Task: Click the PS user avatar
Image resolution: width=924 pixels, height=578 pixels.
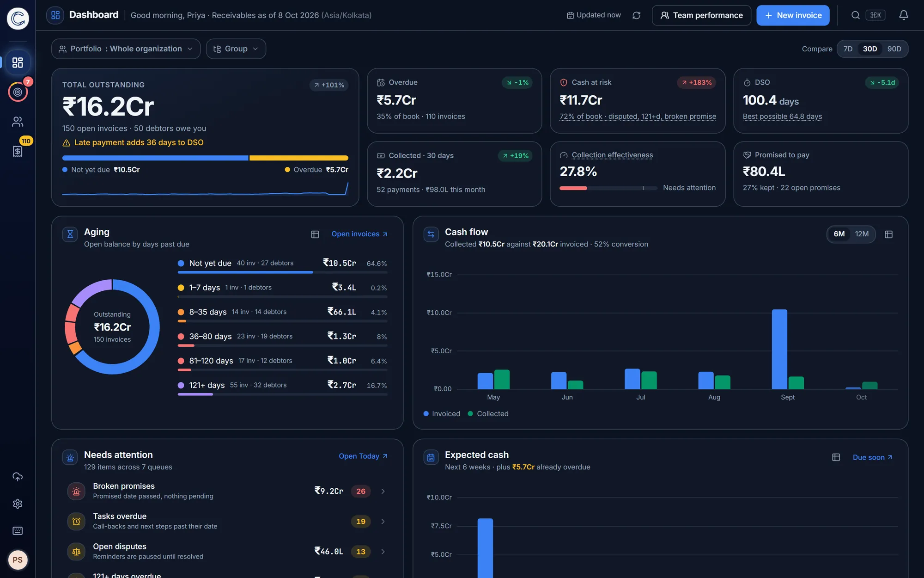Action: point(18,560)
